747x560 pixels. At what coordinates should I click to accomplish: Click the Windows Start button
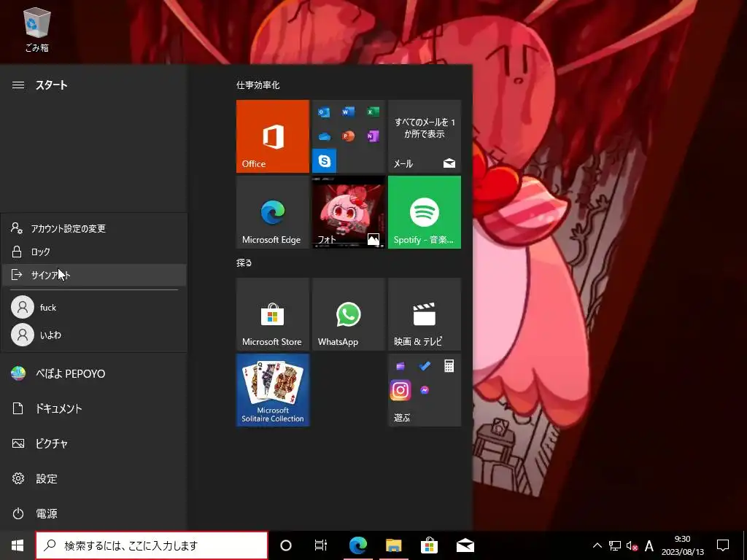[18, 545]
